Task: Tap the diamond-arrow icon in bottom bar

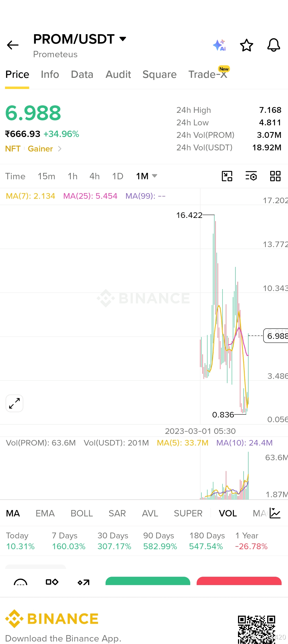Action: click(x=84, y=582)
